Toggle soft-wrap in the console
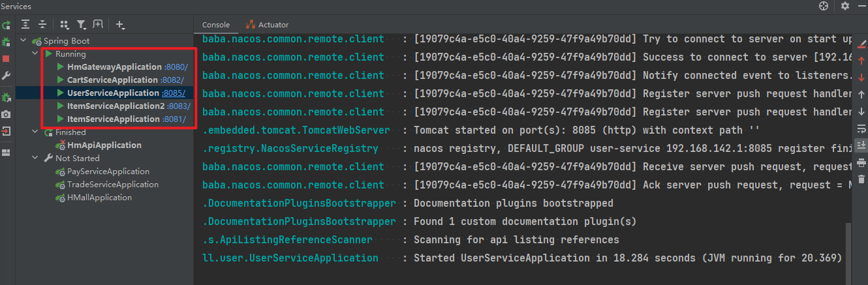 tap(861, 128)
